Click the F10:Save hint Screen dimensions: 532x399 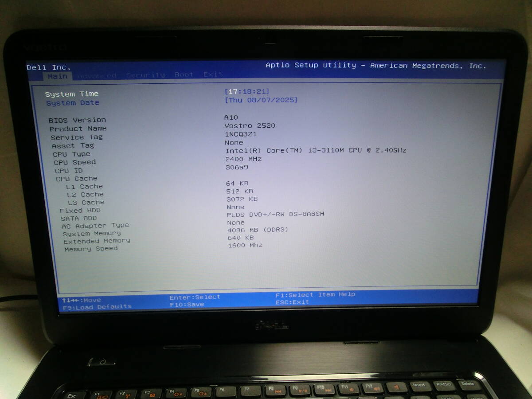(x=187, y=305)
